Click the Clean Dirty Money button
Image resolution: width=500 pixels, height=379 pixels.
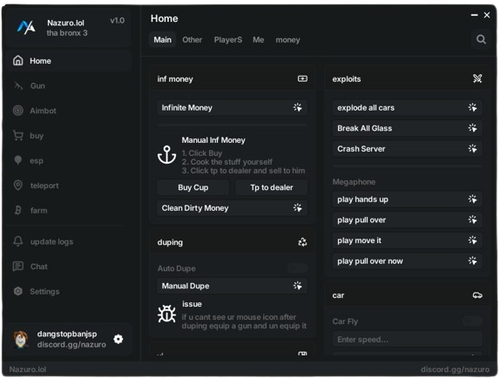232,208
